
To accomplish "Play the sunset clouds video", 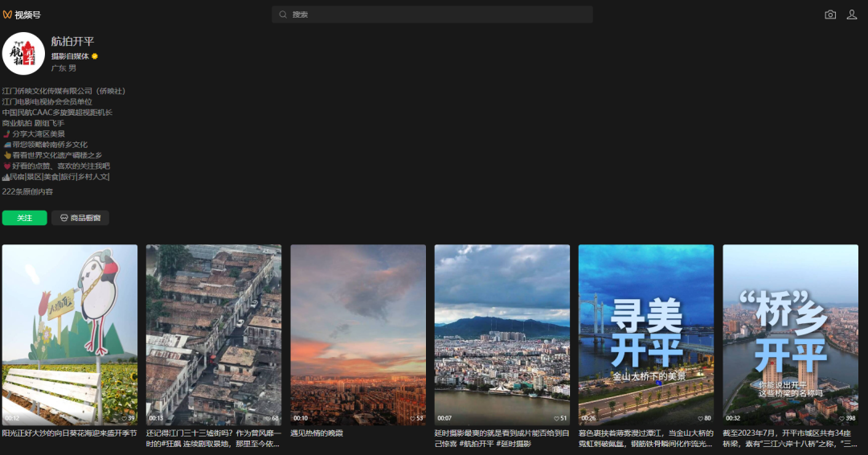I will point(358,334).
